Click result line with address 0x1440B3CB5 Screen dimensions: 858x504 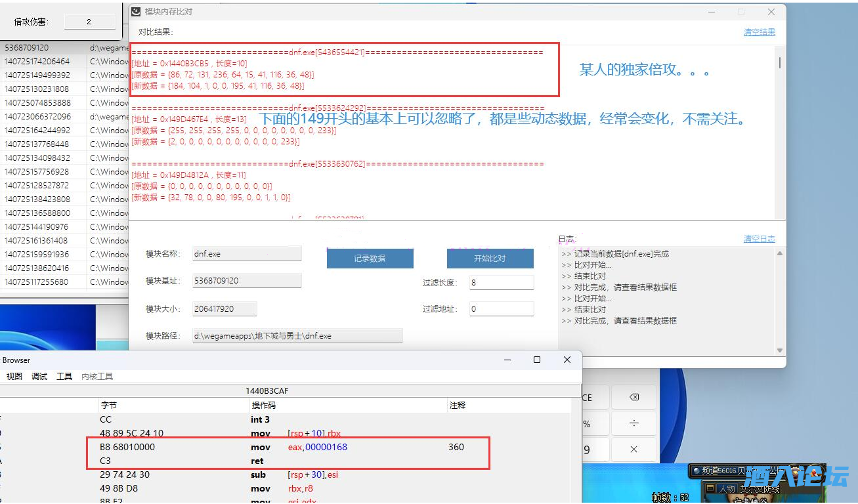190,64
